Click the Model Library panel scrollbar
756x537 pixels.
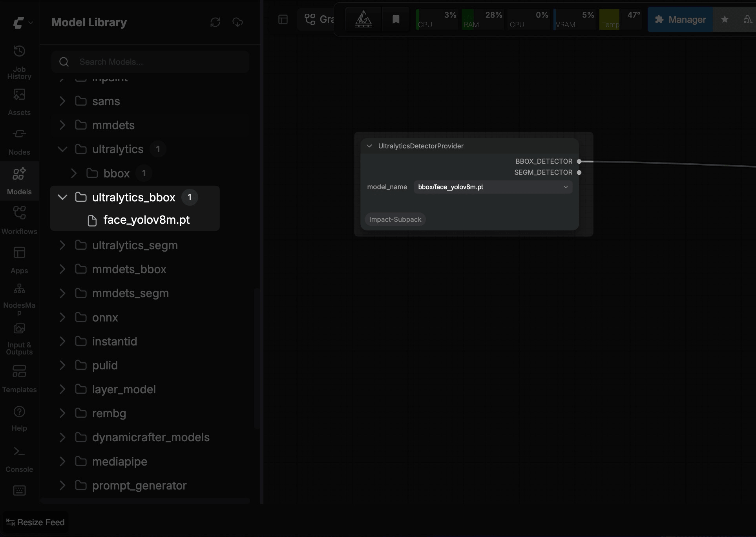[257, 358]
